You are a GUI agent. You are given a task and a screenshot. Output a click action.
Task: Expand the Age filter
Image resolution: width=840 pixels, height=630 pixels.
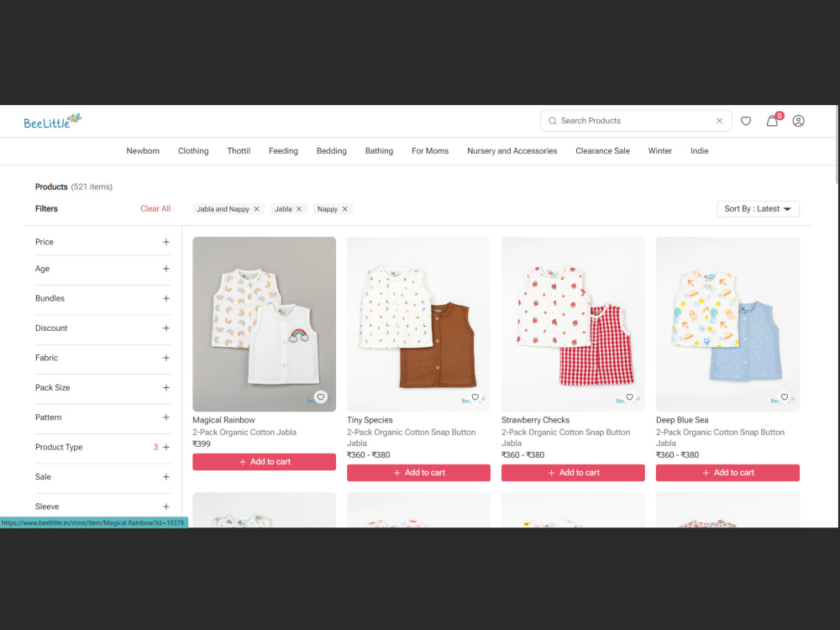click(x=166, y=269)
